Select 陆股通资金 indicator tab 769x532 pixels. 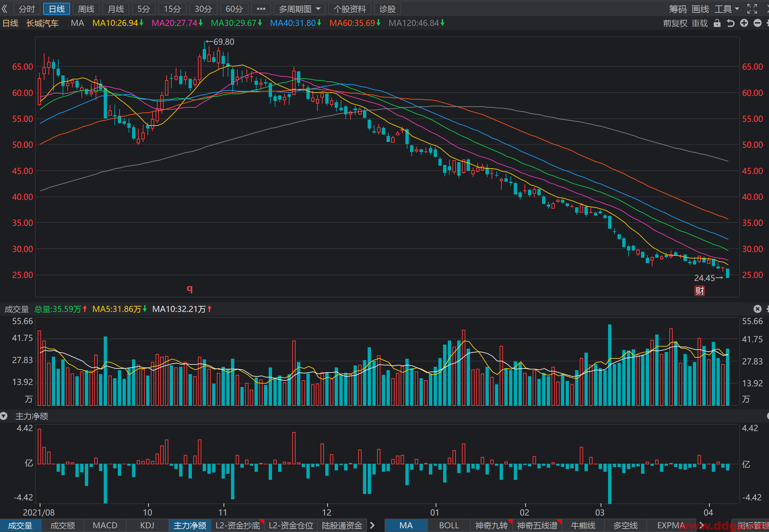(342, 526)
